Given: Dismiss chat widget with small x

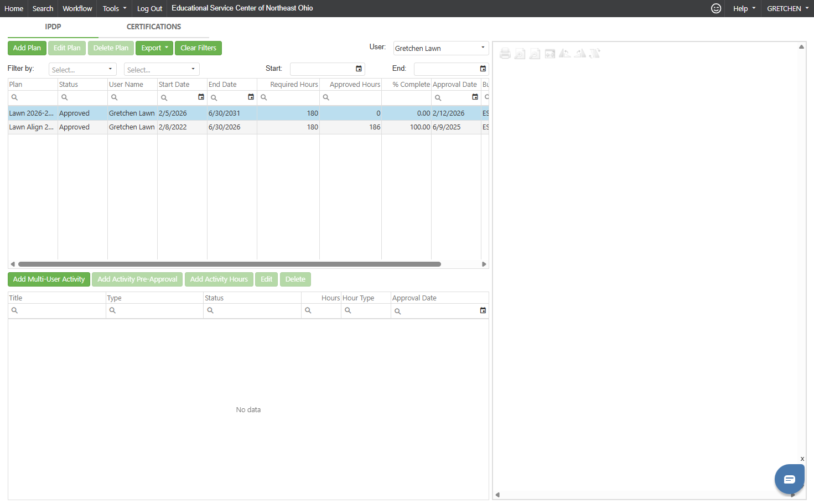Looking at the screenshot, I should point(802,459).
